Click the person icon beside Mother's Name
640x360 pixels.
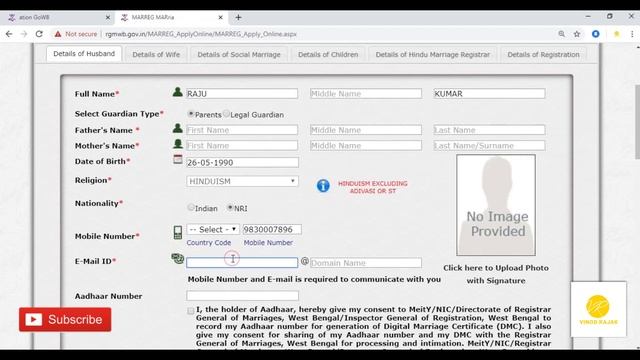click(x=178, y=144)
